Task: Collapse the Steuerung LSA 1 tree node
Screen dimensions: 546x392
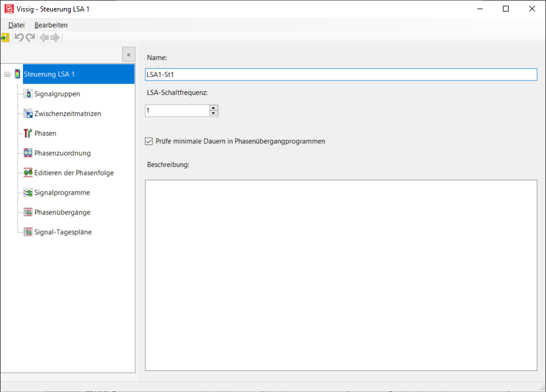Action: pos(7,74)
